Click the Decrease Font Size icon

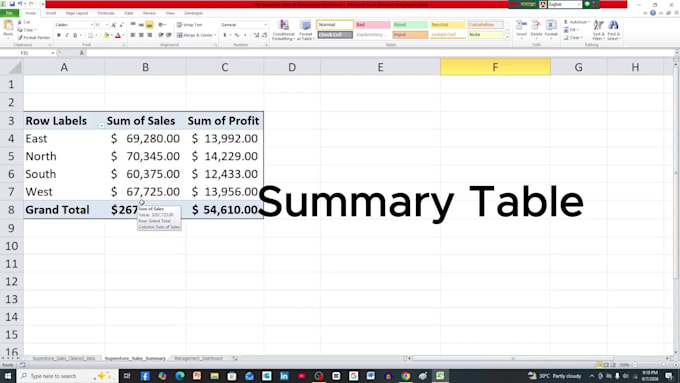tap(121, 25)
